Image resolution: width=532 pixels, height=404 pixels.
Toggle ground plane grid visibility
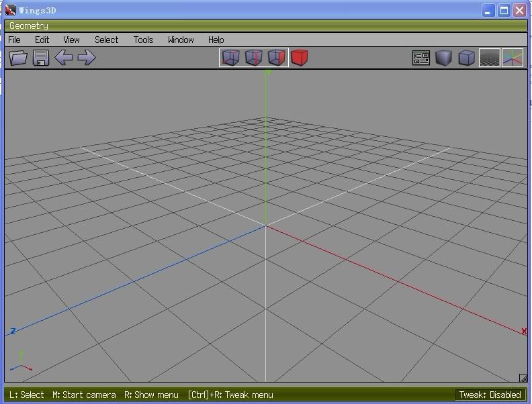pyautogui.click(x=490, y=58)
